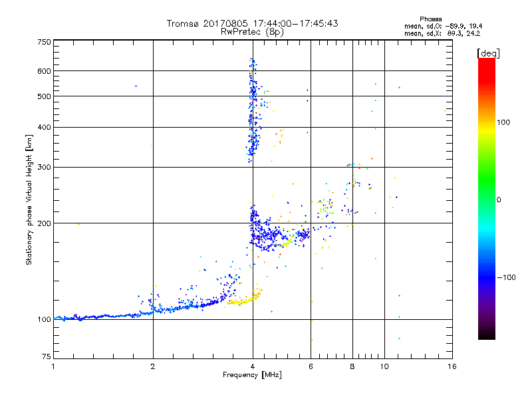Click the y-axis label '300'

click(x=45, y=168)
